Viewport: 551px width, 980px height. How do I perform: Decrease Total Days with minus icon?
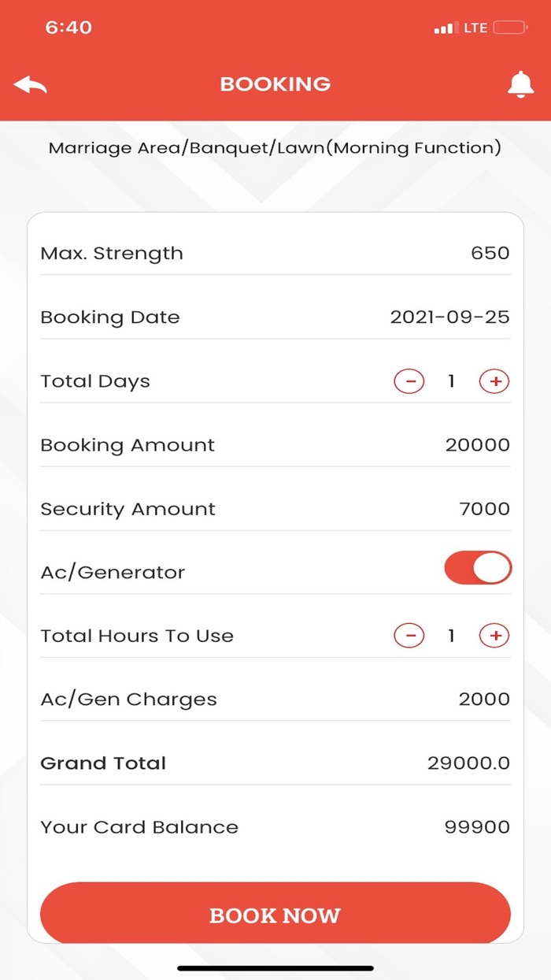[x=409, y=382]
